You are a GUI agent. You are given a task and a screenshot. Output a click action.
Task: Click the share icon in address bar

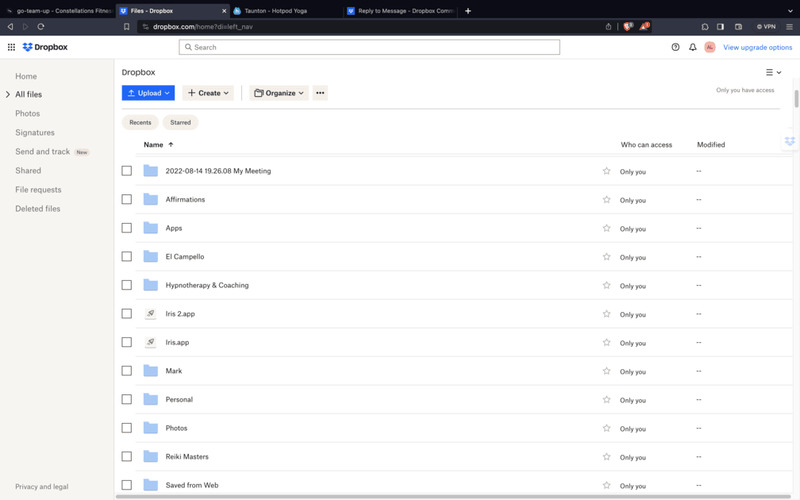pyautogui.click(x=608, y=27)
